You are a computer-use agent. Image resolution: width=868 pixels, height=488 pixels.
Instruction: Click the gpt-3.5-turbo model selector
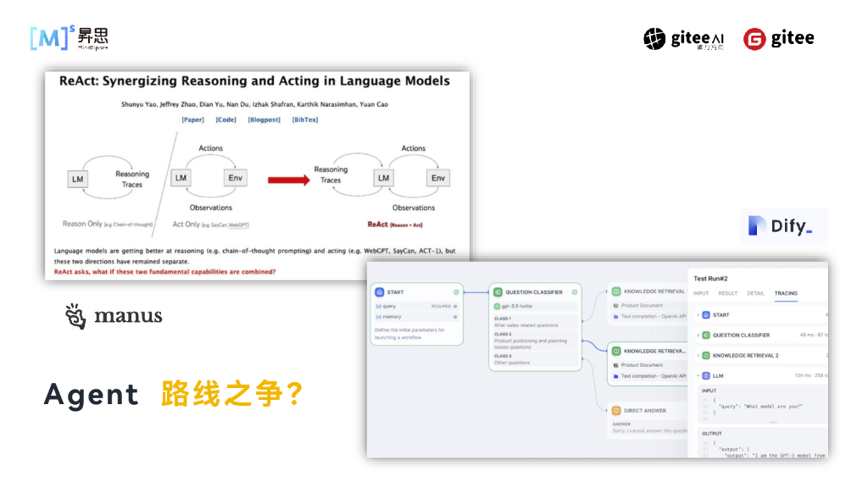[535, 306]
